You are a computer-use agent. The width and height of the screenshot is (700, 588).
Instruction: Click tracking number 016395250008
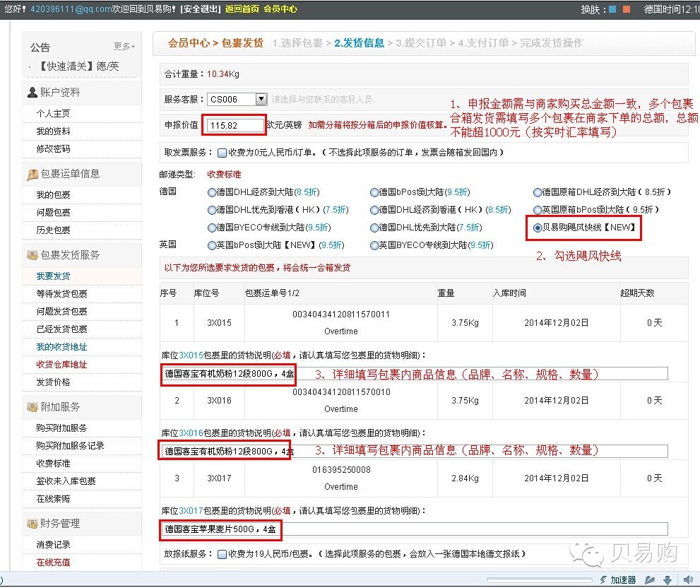pyautogui.click(x=341, y=469)
